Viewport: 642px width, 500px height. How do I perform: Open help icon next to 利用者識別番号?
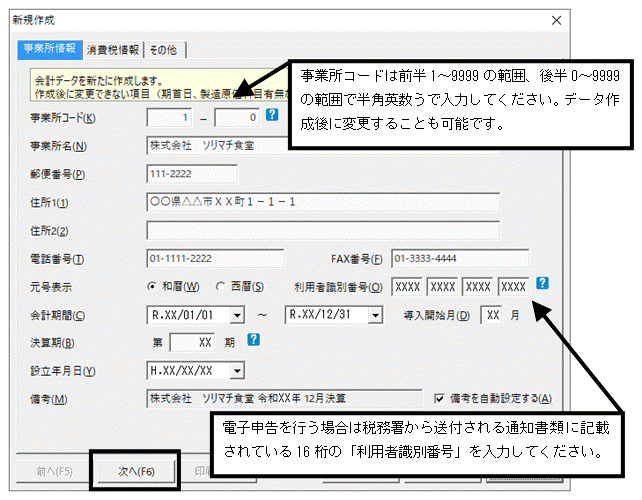542,283
